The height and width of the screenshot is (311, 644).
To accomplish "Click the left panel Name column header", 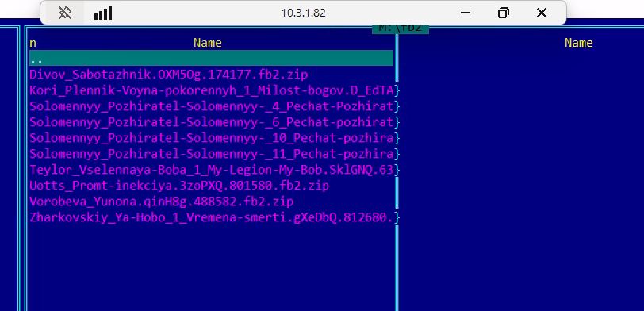I will (x=208, y=43).
